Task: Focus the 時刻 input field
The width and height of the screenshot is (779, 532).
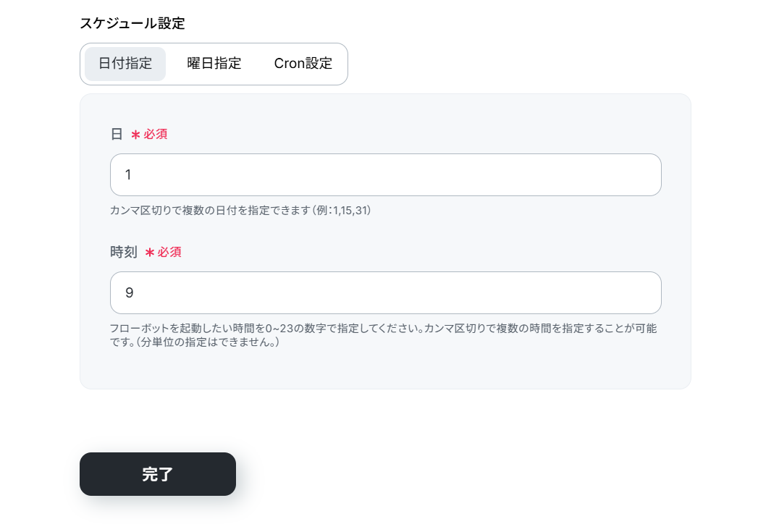Action: [385, 292]
